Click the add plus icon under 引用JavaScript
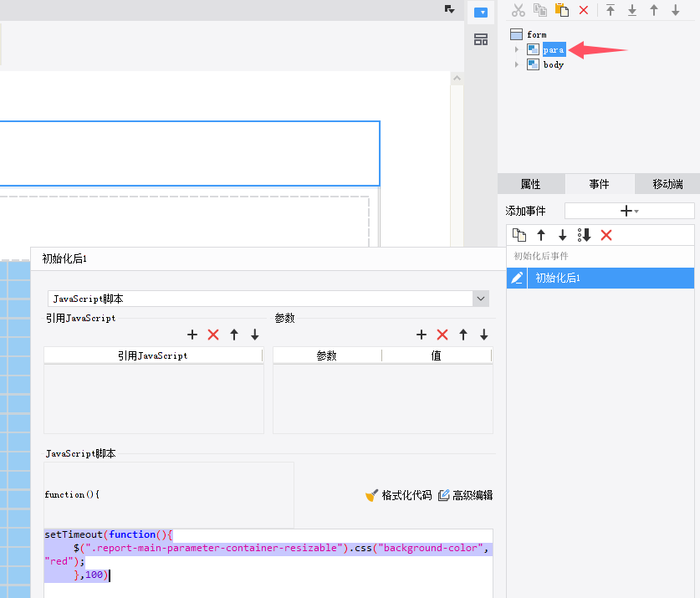Viewport: 700px width, 598px height. pos(192,335)
